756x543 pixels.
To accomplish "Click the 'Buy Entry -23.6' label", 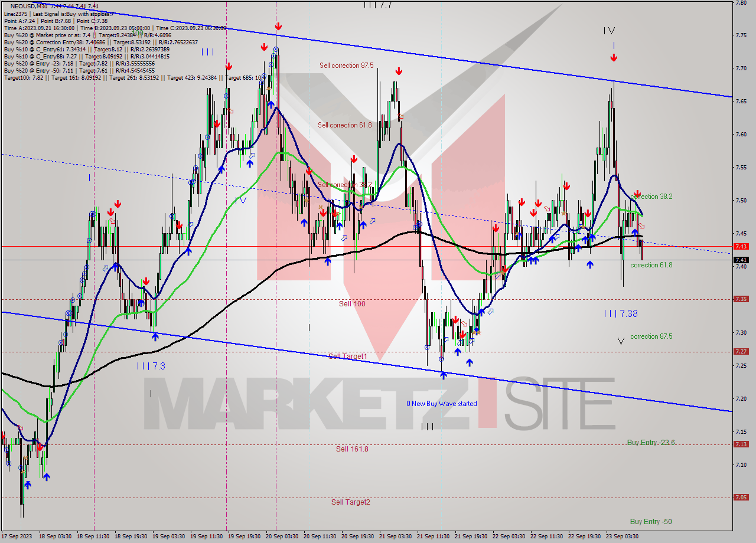I will 650,443.
